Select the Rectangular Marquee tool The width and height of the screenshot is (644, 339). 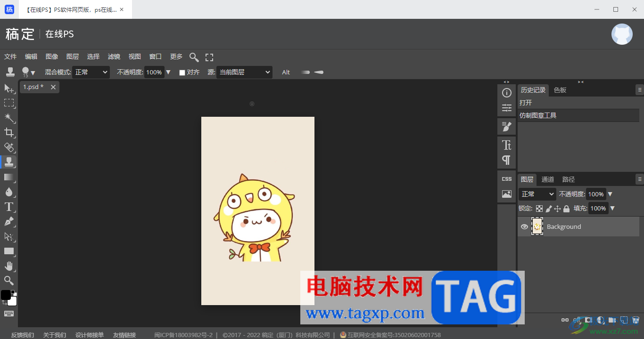(x=9, y=103)
